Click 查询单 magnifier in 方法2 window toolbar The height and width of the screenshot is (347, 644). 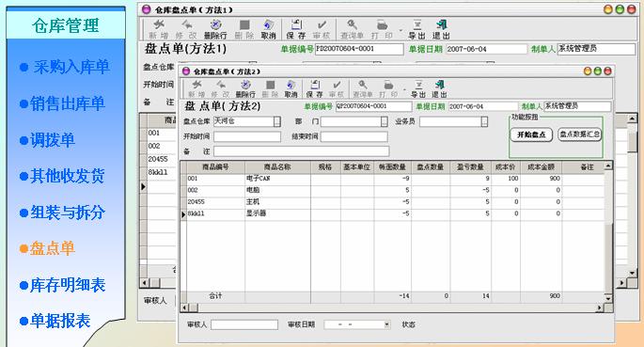click(363, 85)
